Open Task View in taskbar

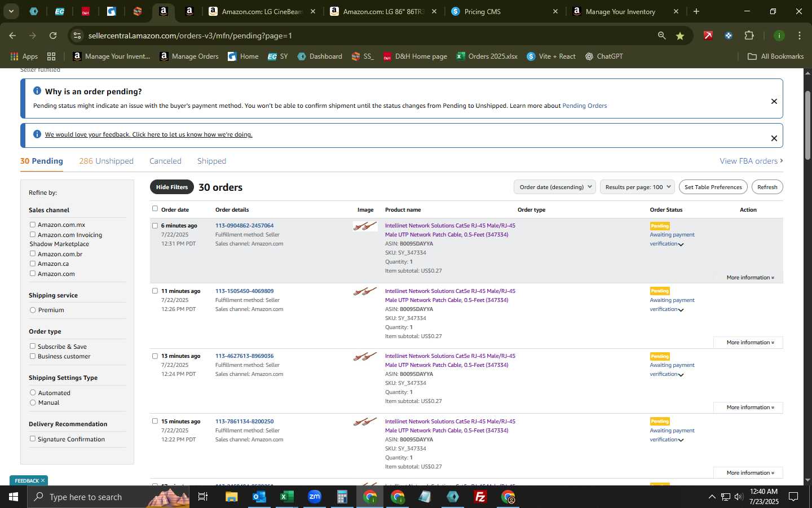pyautogui.click(x=203, y=497)
